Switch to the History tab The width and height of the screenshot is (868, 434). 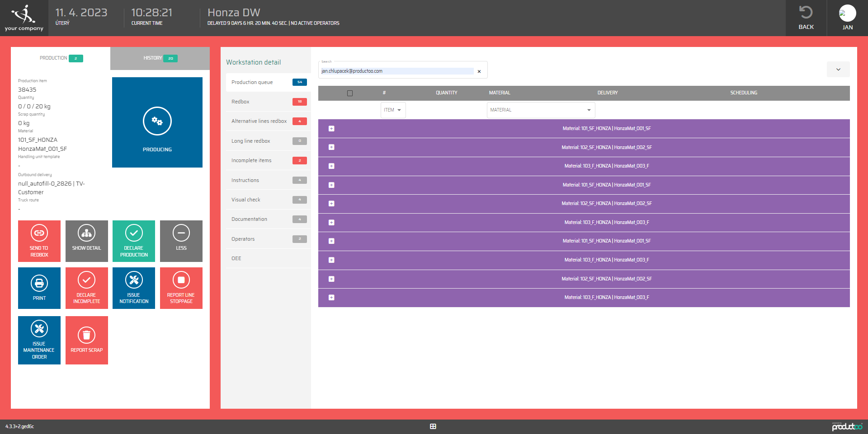click(x=160, y=58)
